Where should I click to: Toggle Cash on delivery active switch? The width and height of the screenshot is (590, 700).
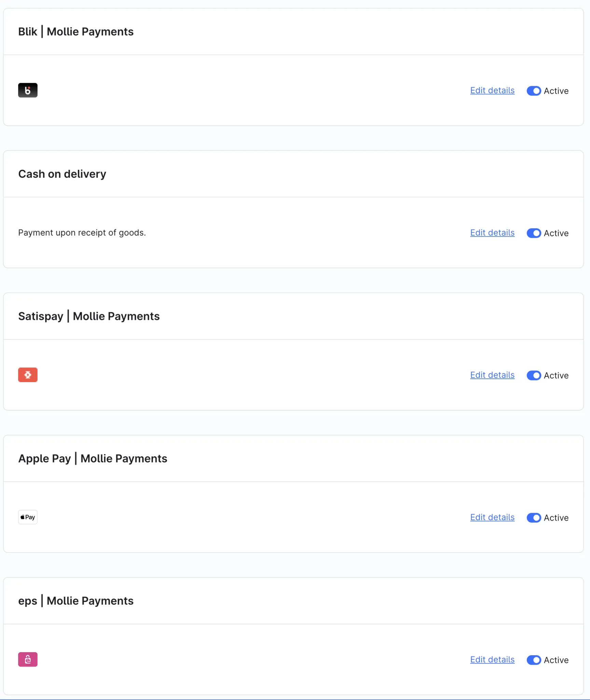pos(534,233)
